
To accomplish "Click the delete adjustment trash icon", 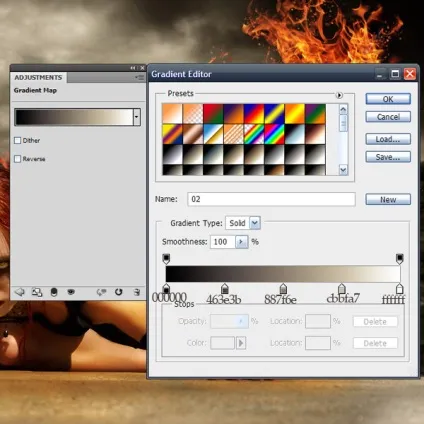I will point(136,292).
